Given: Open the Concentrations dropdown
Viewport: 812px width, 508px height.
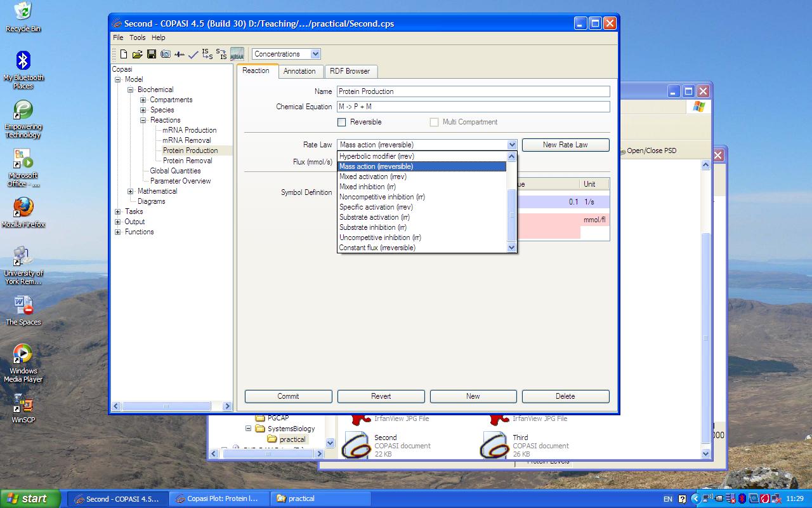Looking at the screenshot, I should coord(315,54).
